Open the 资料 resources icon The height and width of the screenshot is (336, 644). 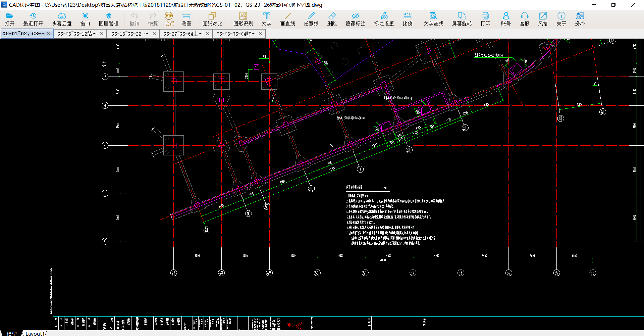click(x=580, y=19)
